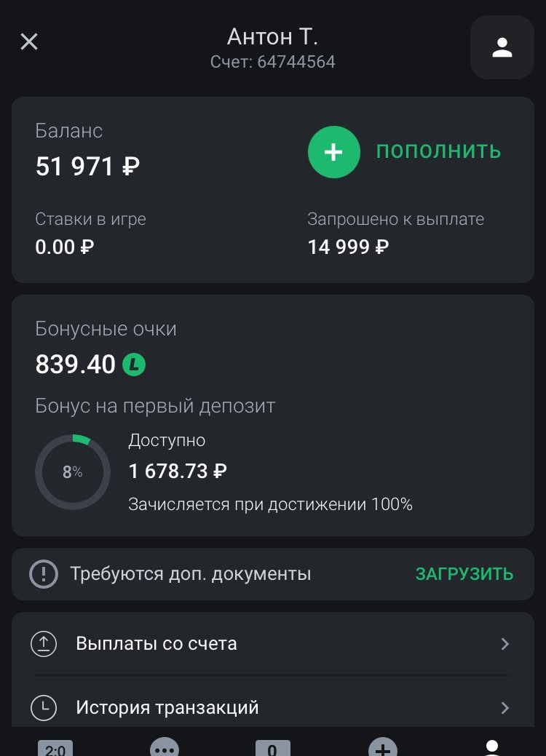546x756 pixels.
Task: Tap the green plus deposit icon
Action: tap(334, 151)
